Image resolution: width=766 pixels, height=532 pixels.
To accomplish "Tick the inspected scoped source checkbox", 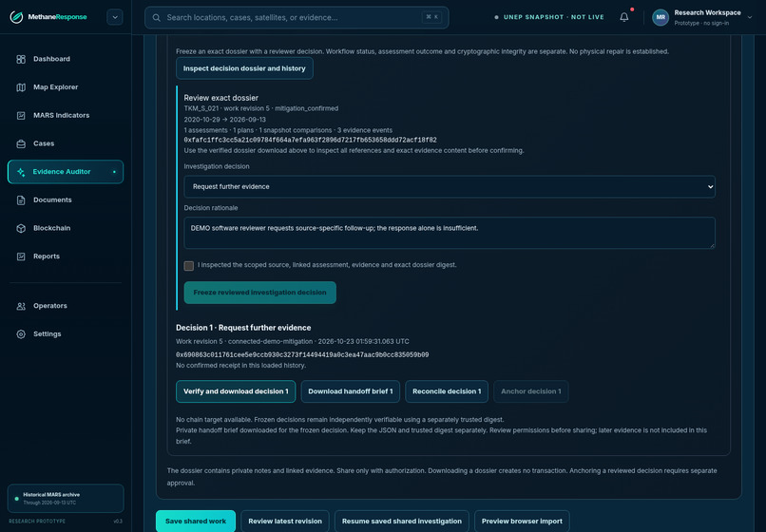I will [x=188, y=266].
